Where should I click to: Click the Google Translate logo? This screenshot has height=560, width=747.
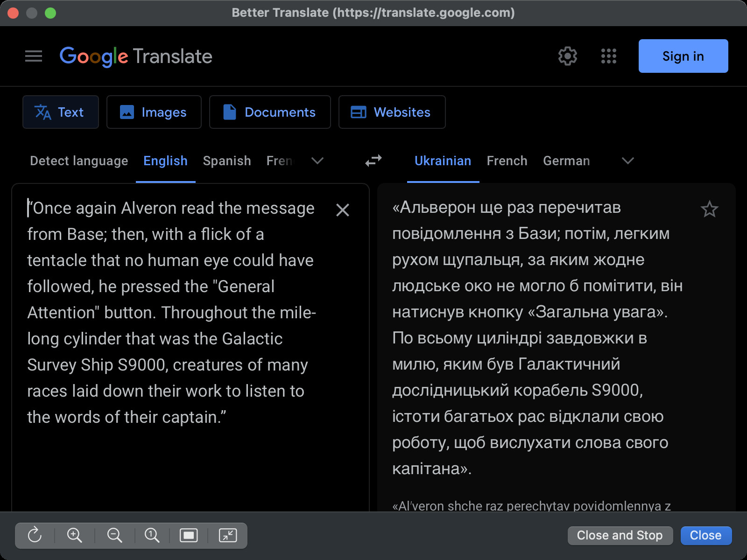tap(136, 56)
